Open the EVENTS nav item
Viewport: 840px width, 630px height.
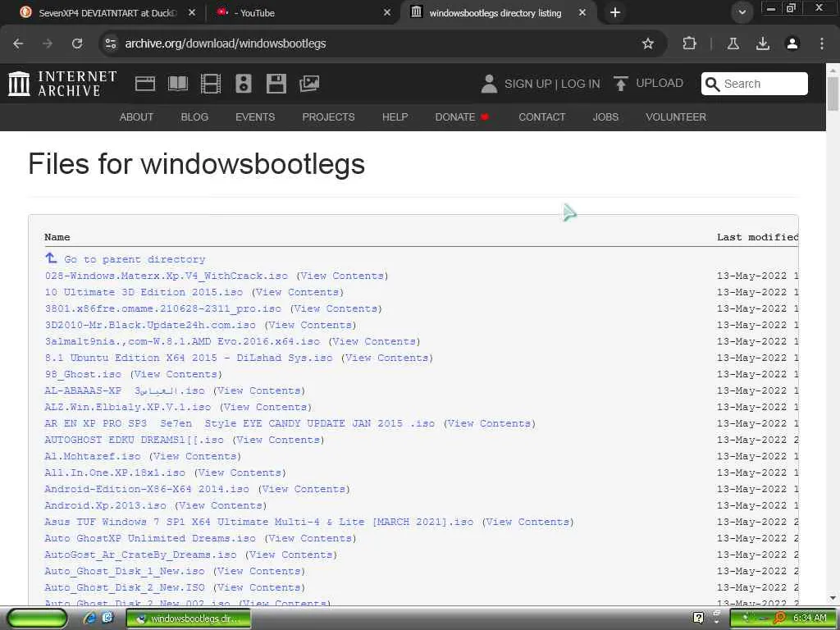pyautogui.click(x=255, y=116)
